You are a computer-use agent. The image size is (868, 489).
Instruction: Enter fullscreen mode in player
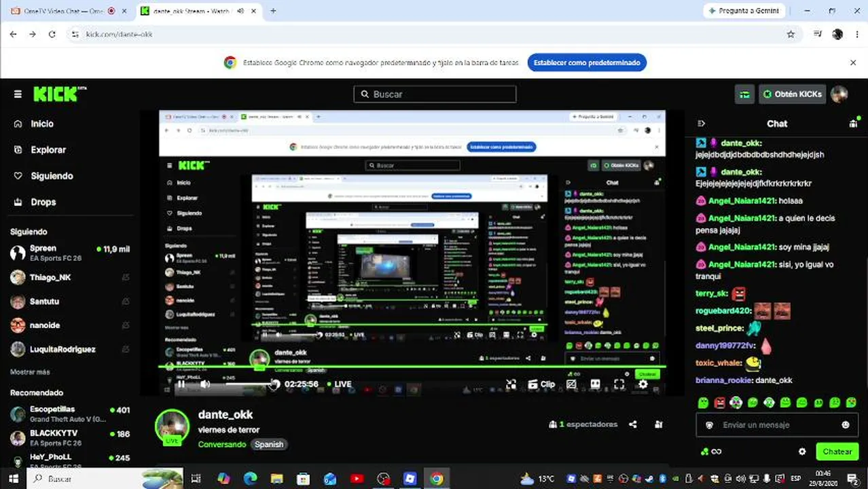tap(619, 384)
